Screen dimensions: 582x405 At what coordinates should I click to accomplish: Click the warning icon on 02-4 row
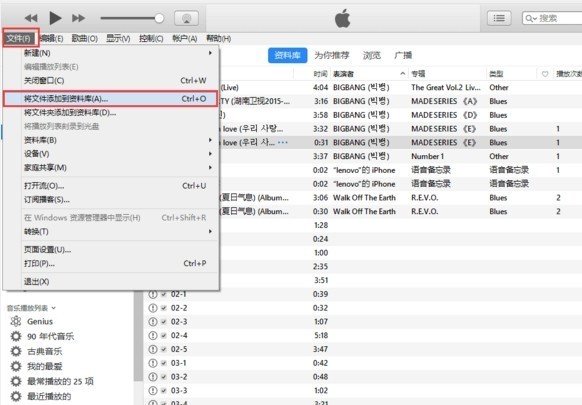click(x=153, y=336)
